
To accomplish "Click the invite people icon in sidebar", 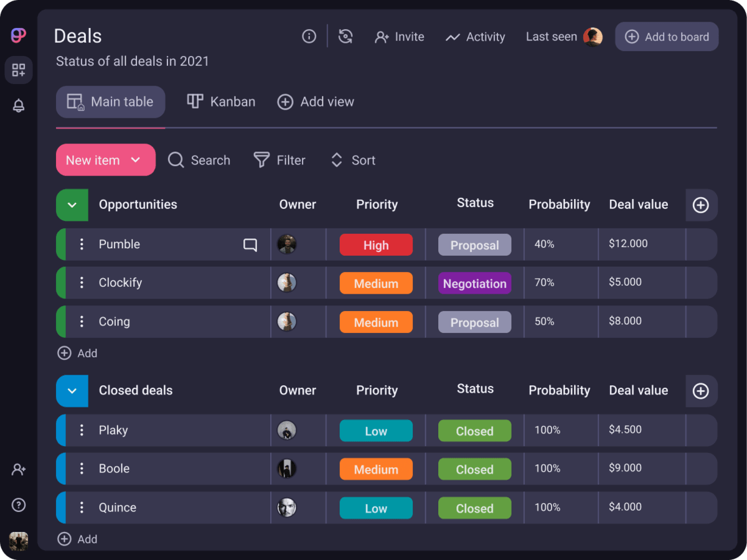I will (19, 470).
